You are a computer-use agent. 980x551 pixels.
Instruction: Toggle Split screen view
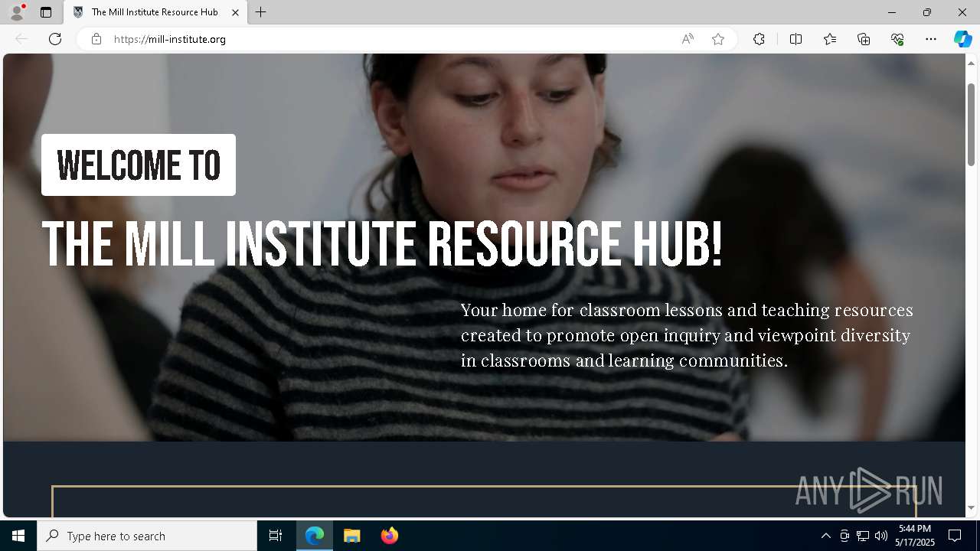pos(795,39)
